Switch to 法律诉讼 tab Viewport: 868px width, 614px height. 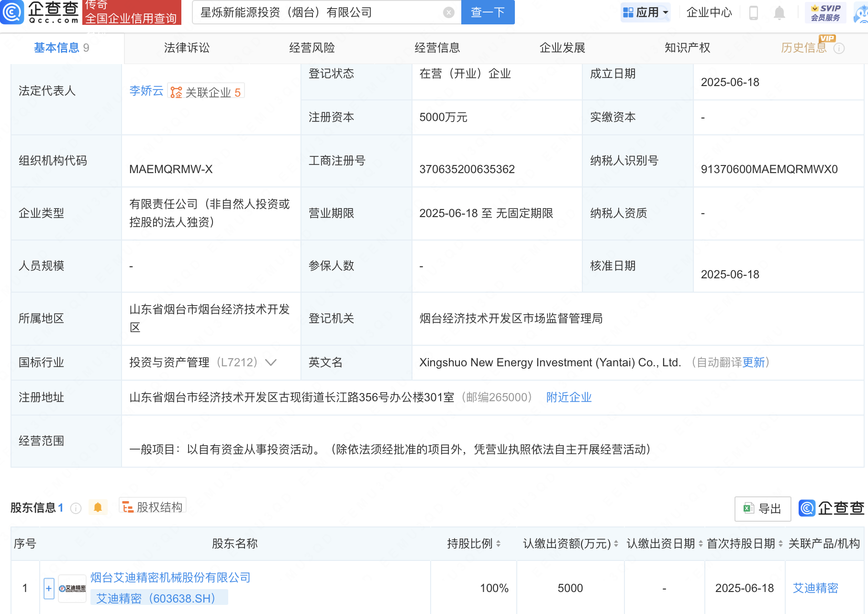(187, 48)
